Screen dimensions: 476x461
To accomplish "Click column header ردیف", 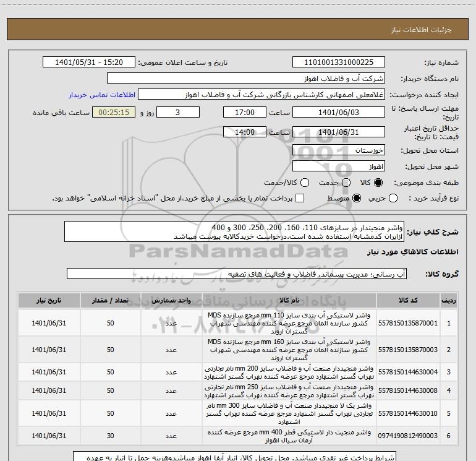I will coord(449,300).
